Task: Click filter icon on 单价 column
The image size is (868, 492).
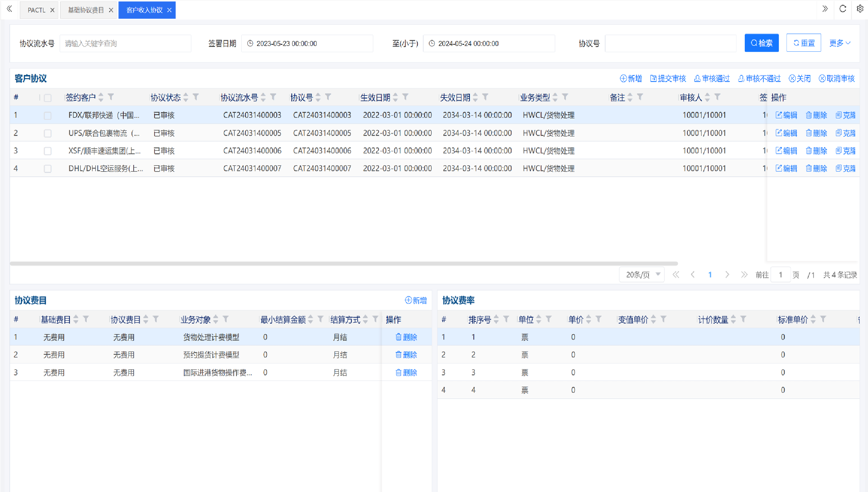Action: pos(599,319)
